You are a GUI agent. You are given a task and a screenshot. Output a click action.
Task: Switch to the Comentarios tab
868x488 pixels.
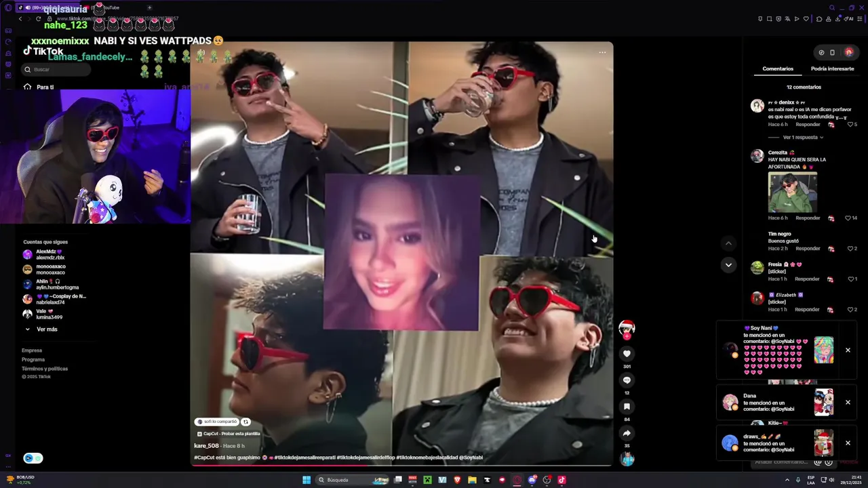(x=778, y=68)
